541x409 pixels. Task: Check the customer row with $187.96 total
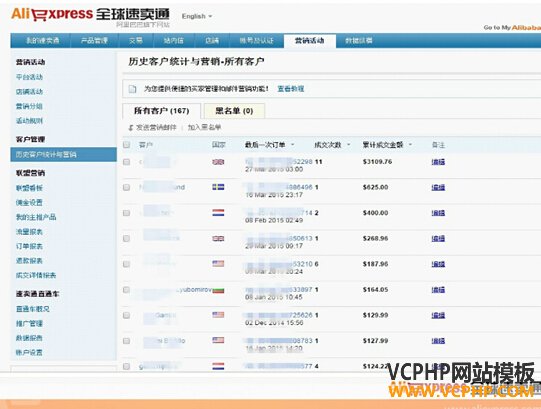coord(127,264)
